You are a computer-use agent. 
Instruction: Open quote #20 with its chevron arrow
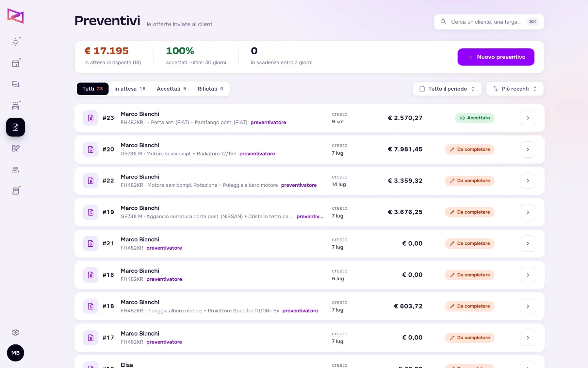pyautogui.click(x=528, y=149)
